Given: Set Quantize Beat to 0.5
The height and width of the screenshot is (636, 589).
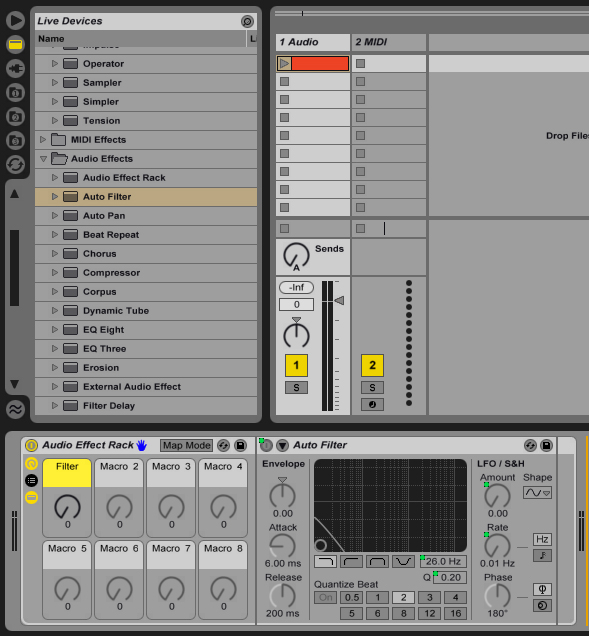Looking at the screenshot, I should point(351,597).
